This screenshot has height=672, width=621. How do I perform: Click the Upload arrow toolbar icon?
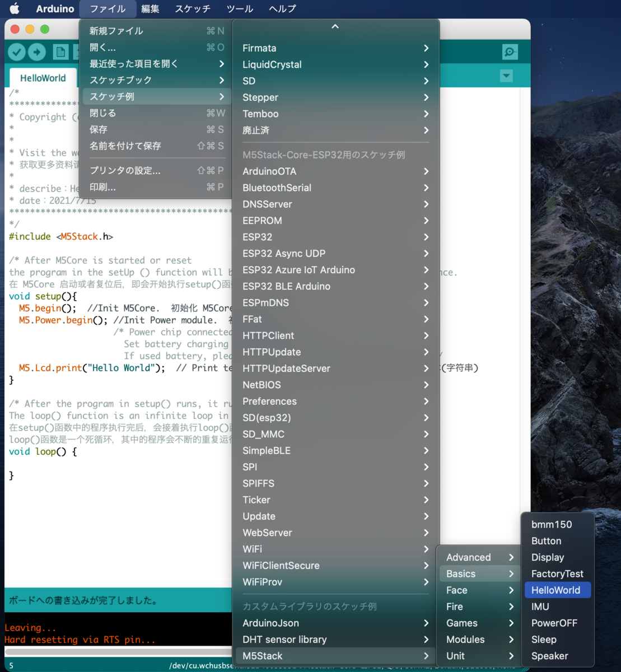tap(37, 52)
